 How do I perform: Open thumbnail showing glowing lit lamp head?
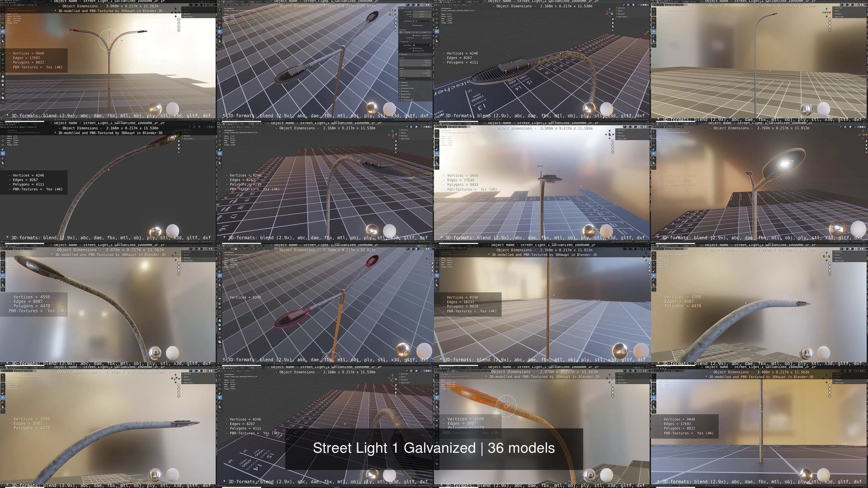point(759,183)
